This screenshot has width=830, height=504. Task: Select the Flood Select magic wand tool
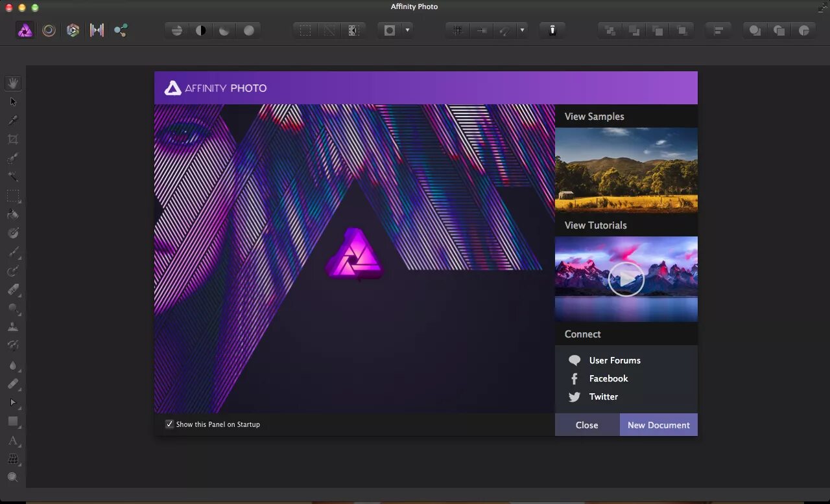click(x=13, y=177)
